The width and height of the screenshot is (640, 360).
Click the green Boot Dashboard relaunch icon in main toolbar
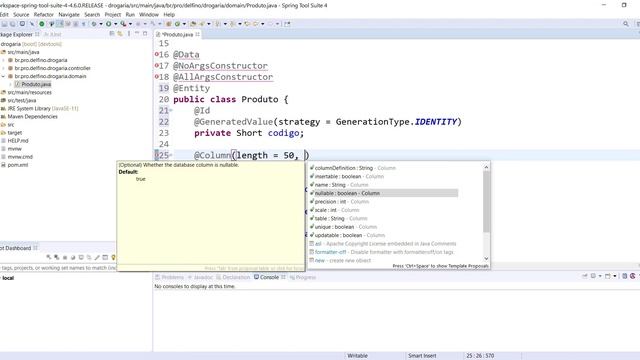coord(42,24)
